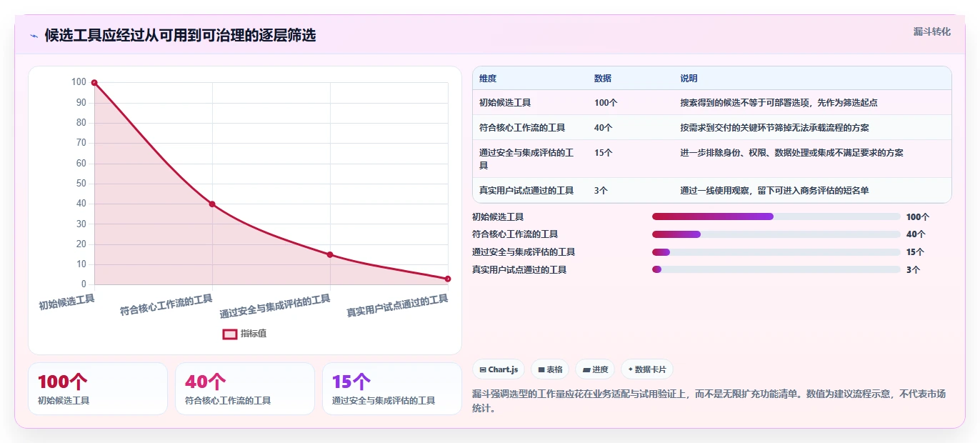Click the 通过安全与集成评估的工具 label in progress list
980x443 pixels.
click(x=524, y=252)
